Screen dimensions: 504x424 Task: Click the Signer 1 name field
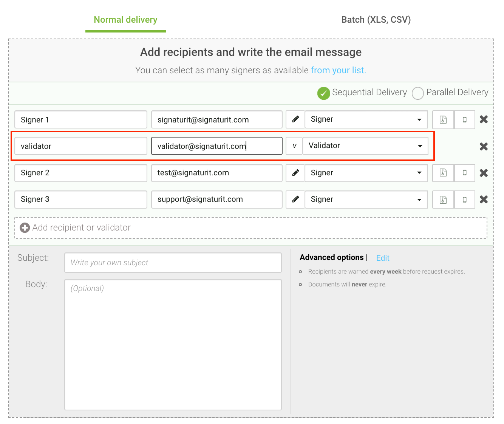click(81, 120)
